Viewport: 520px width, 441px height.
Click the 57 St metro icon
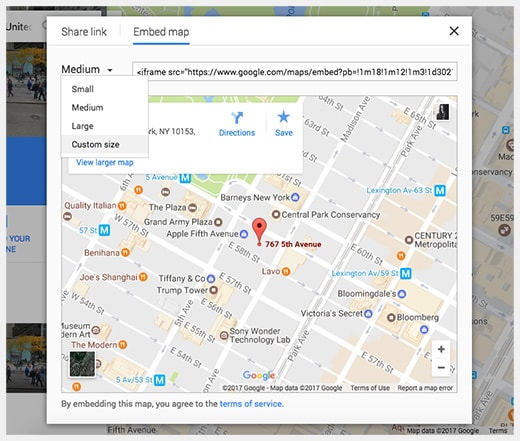(105, 230)
